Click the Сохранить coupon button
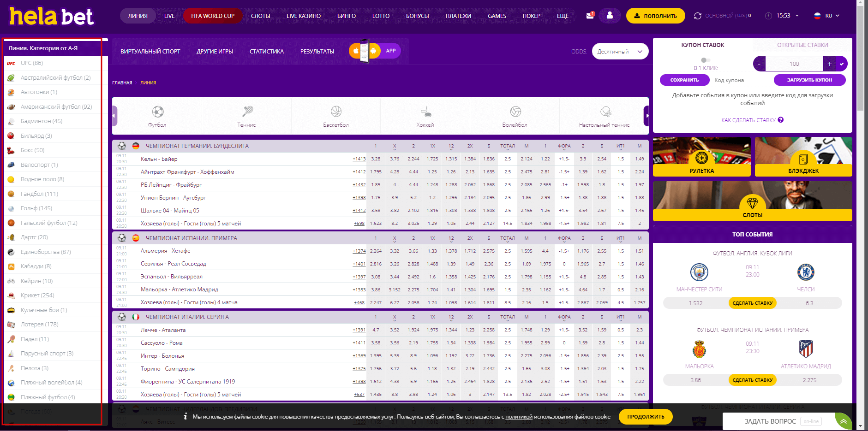 pyautogui.click(x=684, y=80)
